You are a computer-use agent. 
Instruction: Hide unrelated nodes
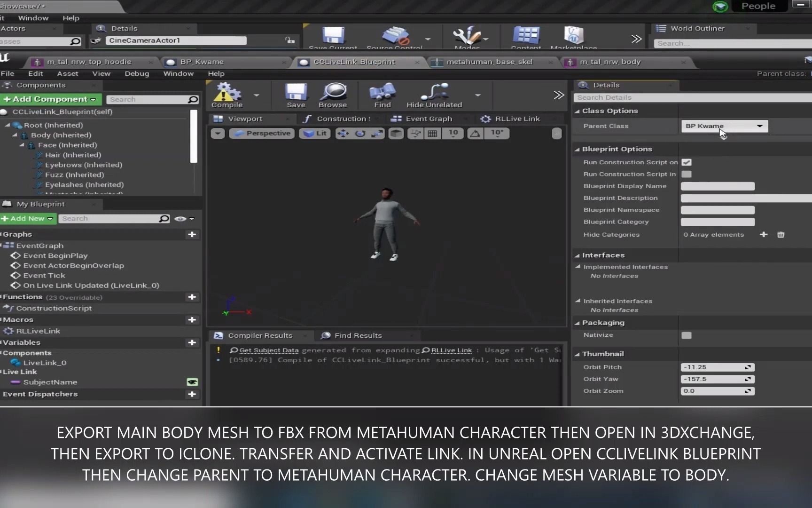pyautogui.click(x=435, y=94)
